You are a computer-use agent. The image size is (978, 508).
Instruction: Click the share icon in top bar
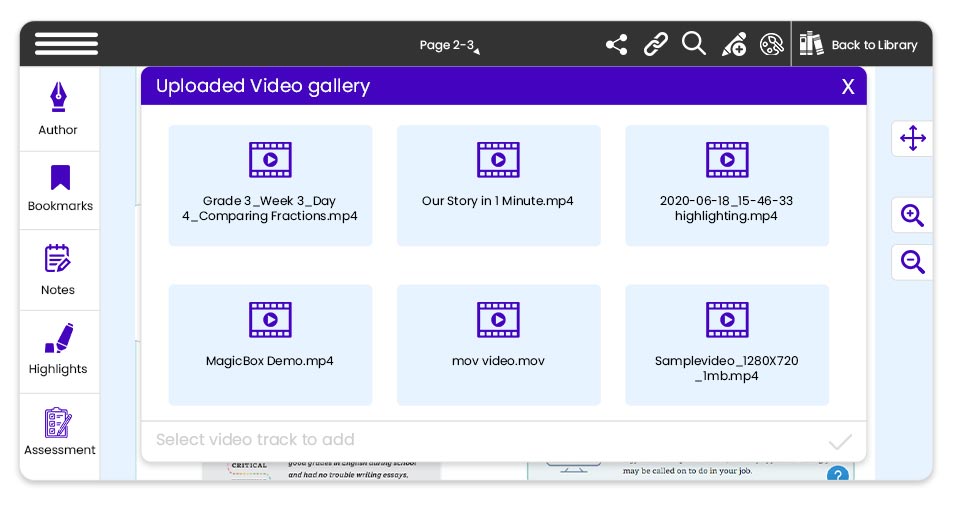(x=616, y=44)
